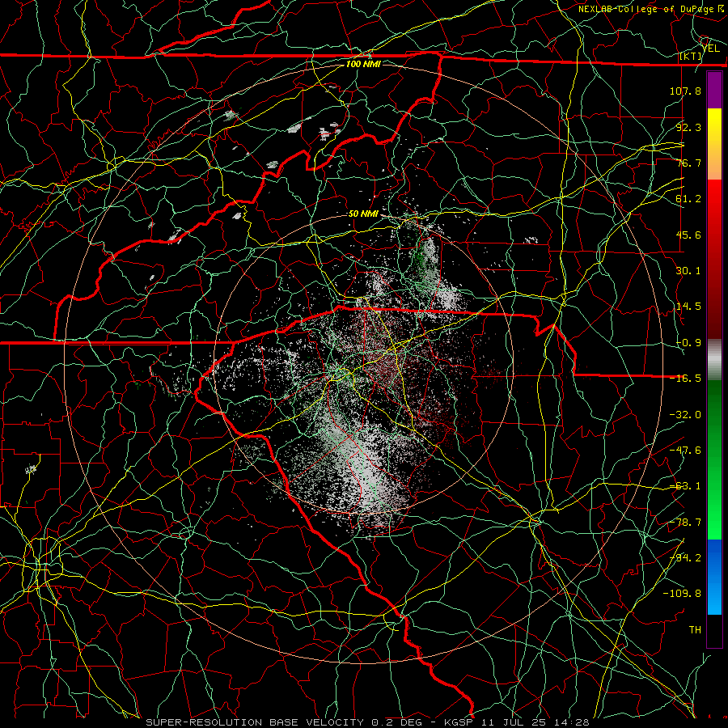Click the "KGSP" station identifier in caption

coord(459,722)
